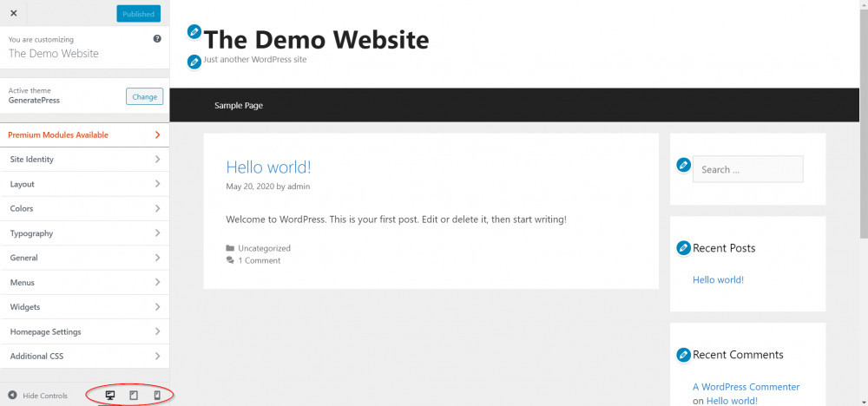This screenshot has height=406, width=868.
Task: Expand chevron beside Additional CSS
Action: click(158, 357)
